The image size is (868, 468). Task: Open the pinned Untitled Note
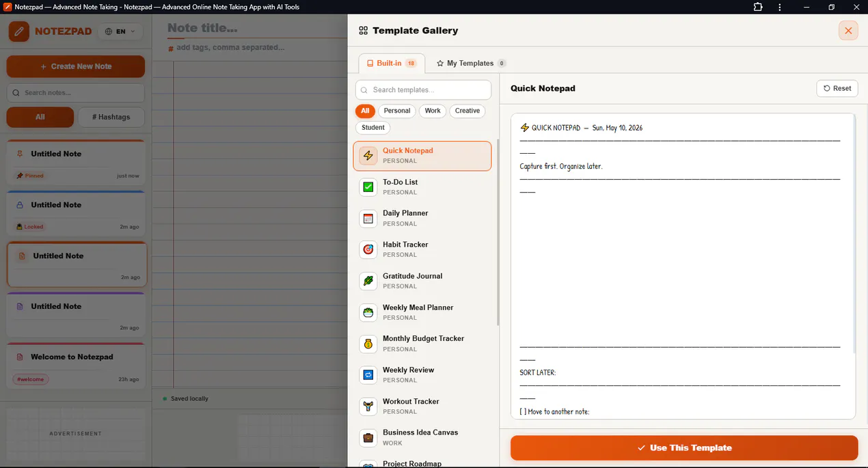pyautogui.click(x=76, y=163)
